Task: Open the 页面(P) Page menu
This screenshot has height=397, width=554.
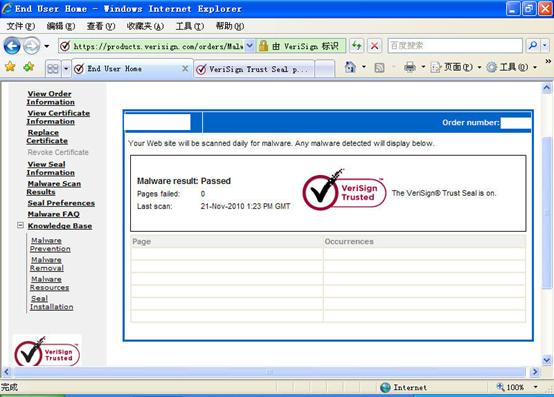Action: (455, 67)
